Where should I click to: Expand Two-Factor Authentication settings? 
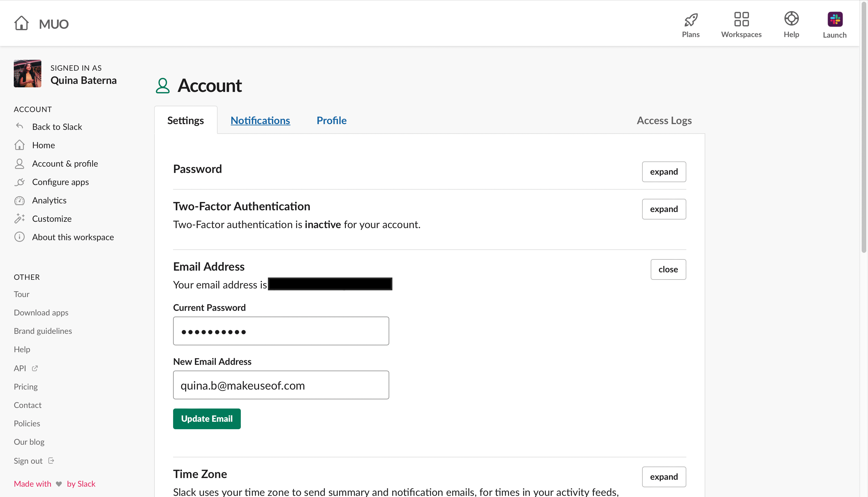663,209
